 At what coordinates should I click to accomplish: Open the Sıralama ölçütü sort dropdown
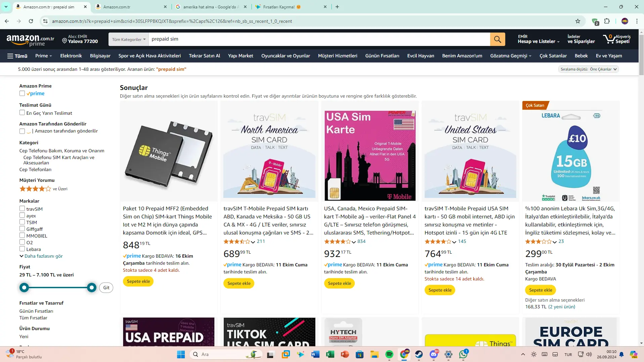click(x=588, y=69)
